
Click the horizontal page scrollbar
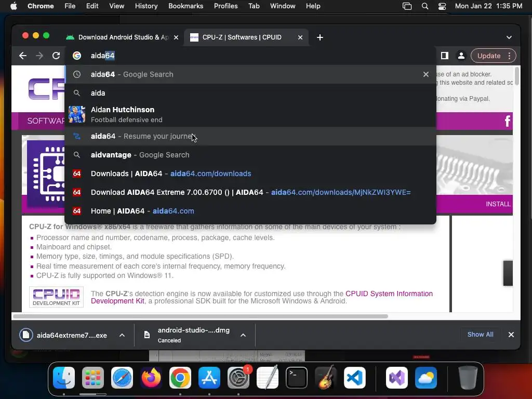pos(200,316)
